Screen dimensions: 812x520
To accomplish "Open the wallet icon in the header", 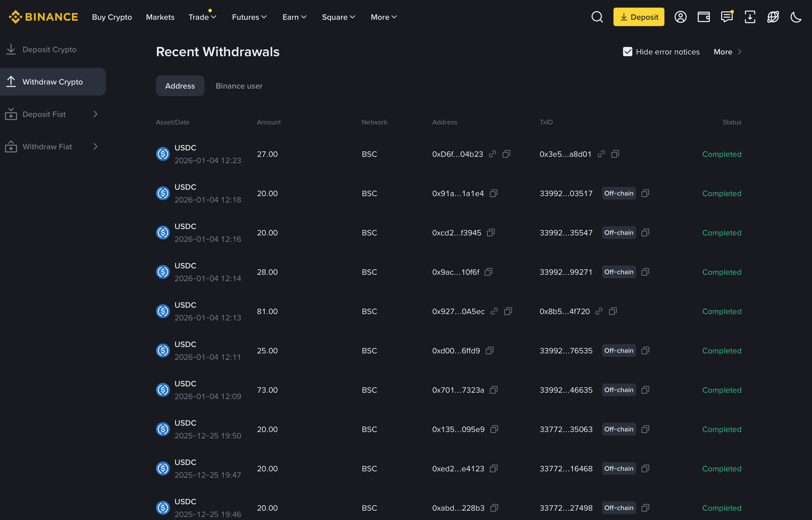I will (x=703, y=17).
